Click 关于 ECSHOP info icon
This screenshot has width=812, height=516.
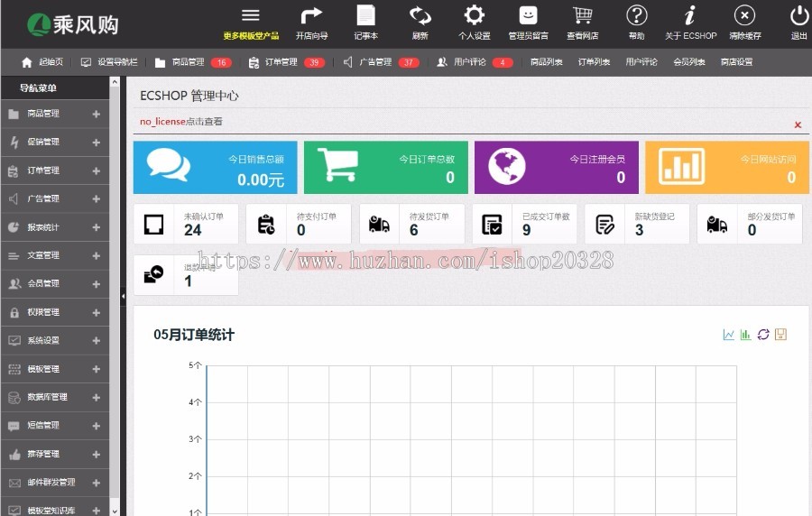click(x=690, y=15)
